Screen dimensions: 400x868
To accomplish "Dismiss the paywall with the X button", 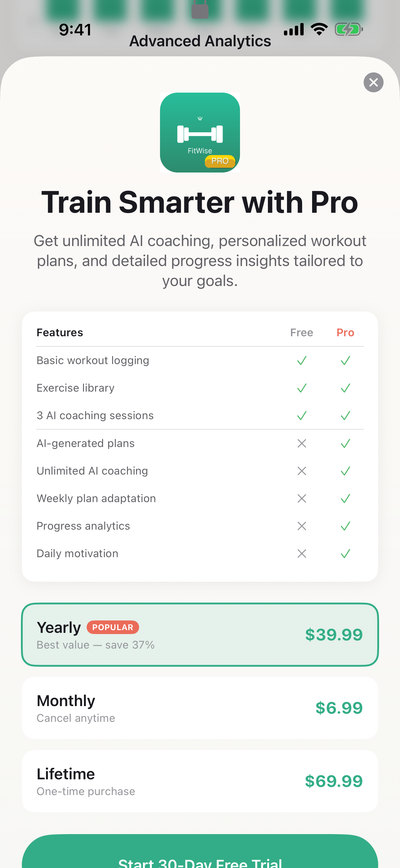I will tap(373, 82).
